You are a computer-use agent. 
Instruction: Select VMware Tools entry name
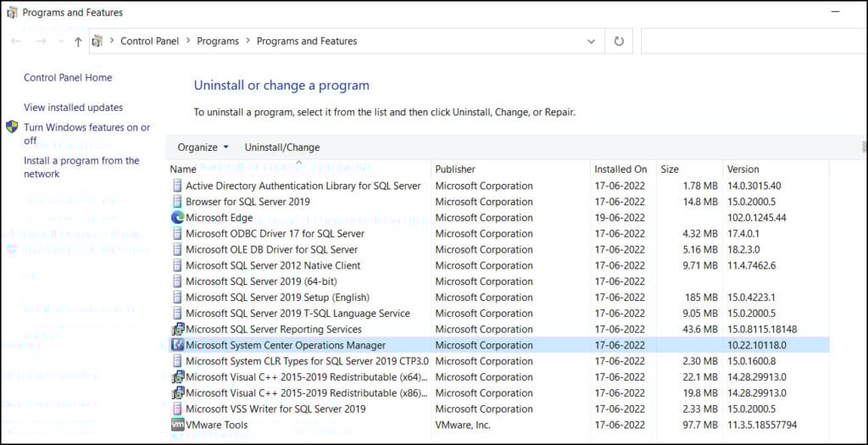point(216,425)
